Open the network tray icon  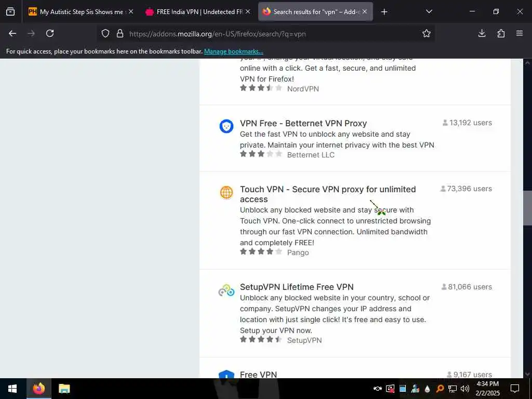click(x=453, y=389)
